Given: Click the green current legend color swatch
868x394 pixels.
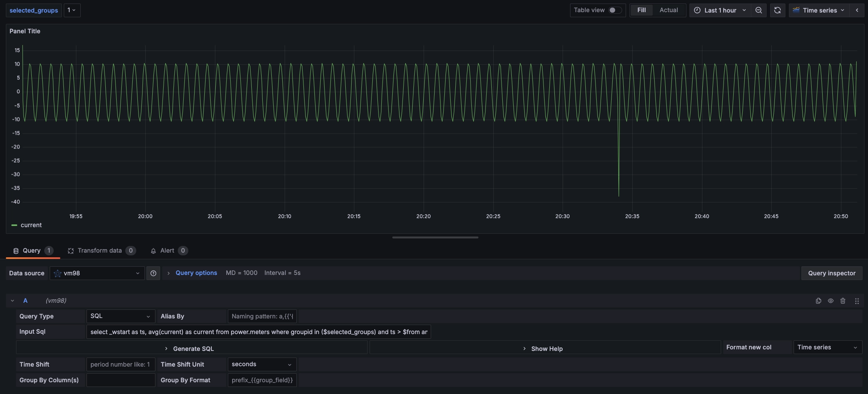Looking at the screenshot, I should click(14, 225).
